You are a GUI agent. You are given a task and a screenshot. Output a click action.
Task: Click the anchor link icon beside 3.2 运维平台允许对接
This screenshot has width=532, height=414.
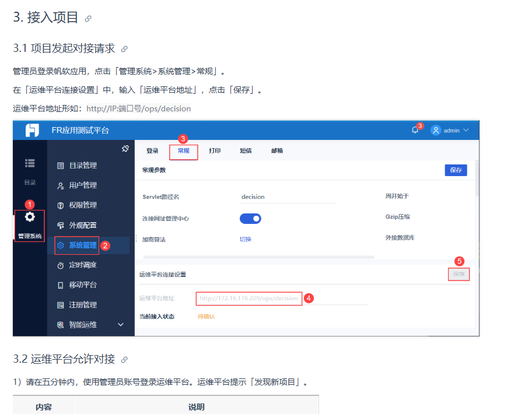pyautogui.click(x=124, y=360)
